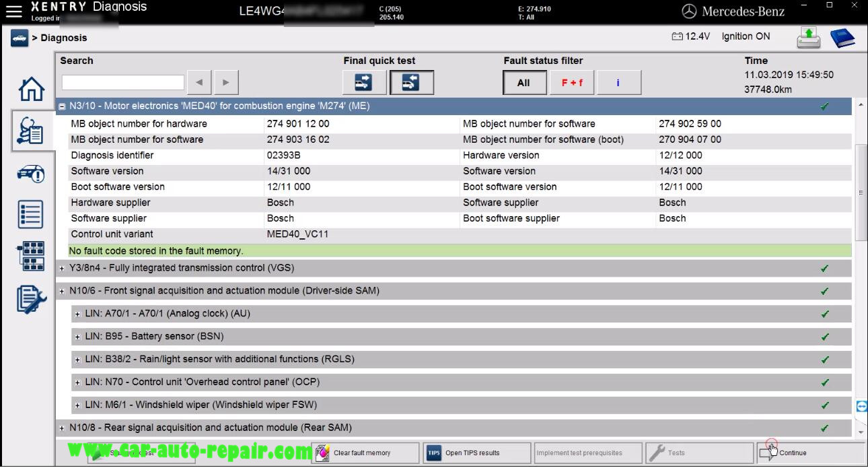
Task: Click the scrollbar up arrow
Action: point(861,106)
